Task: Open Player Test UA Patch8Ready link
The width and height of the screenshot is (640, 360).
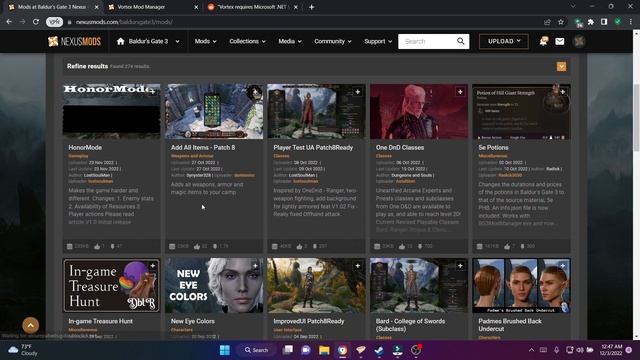Action: point(313,147)
